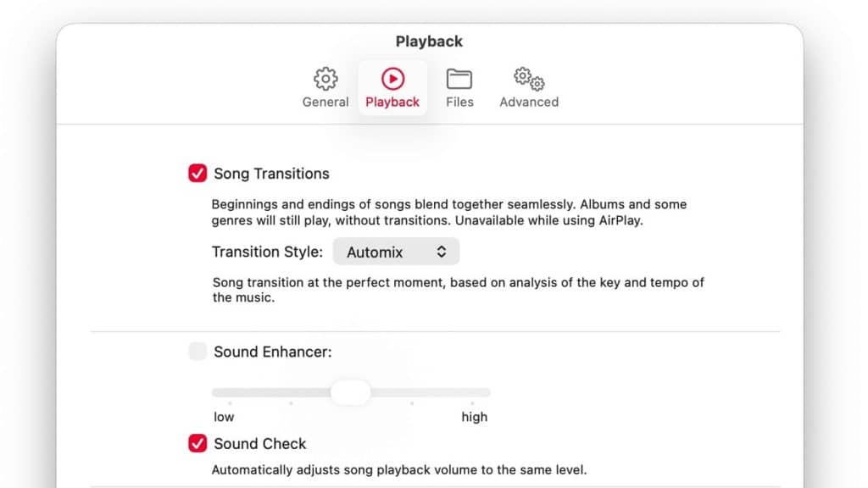The width and height of the screenshot is (868, 488).
Task: Click the Playback window title
Action: pos(429,42)
